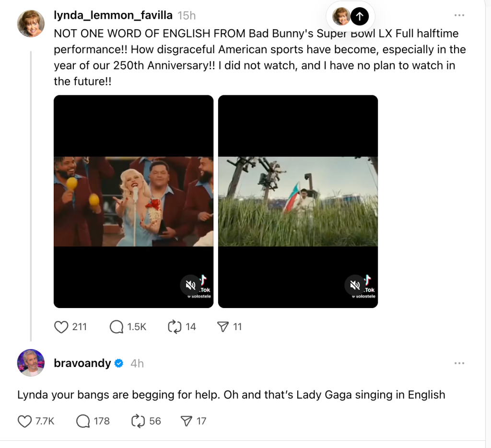Open bravoandy's profile picture
This screenshot has width=491, height=448.
[31, 363]
